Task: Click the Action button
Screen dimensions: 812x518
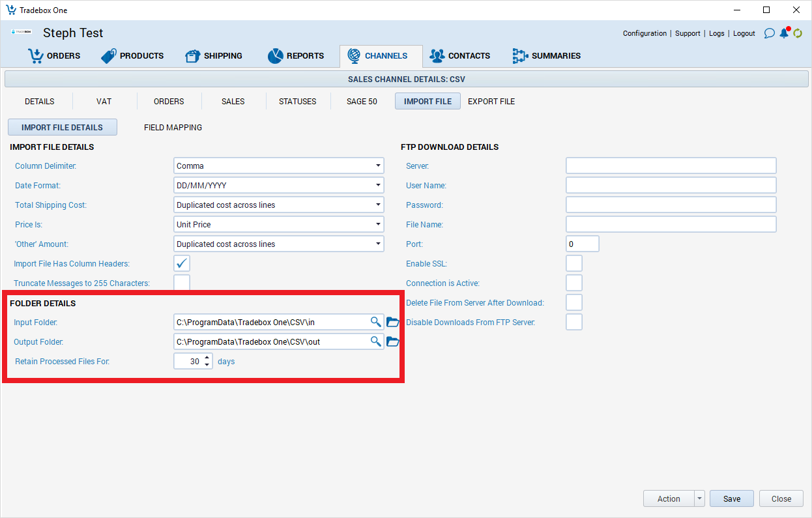Action: (669, 498)
